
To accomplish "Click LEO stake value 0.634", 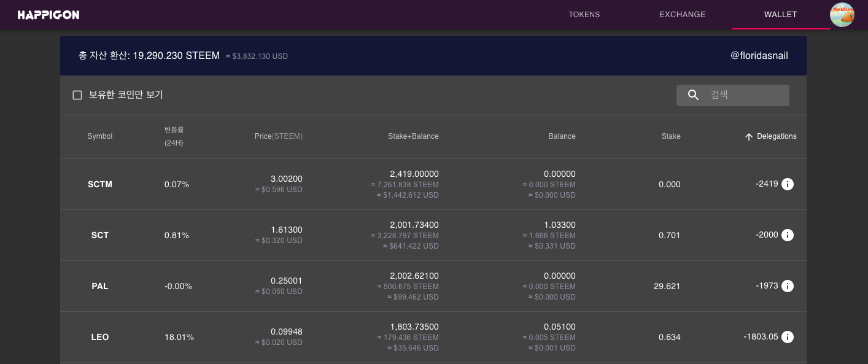I will click(x=670, y=337).
